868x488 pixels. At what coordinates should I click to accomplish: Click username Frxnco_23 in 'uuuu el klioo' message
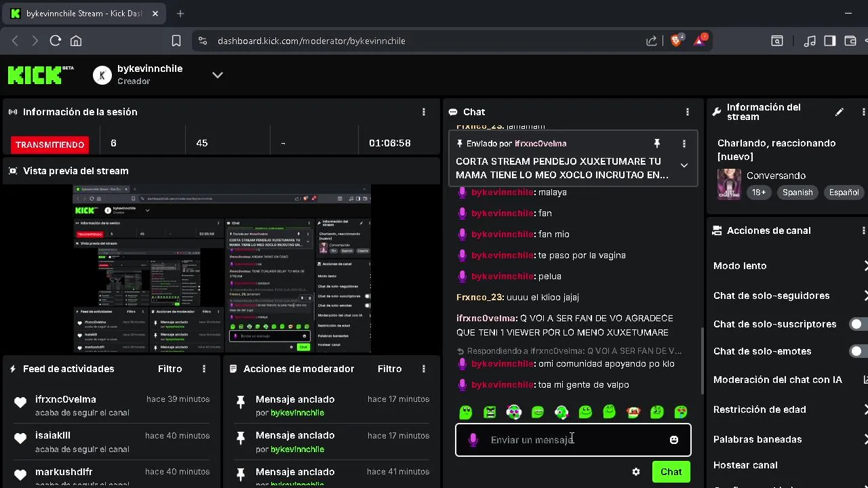[480, 298]
